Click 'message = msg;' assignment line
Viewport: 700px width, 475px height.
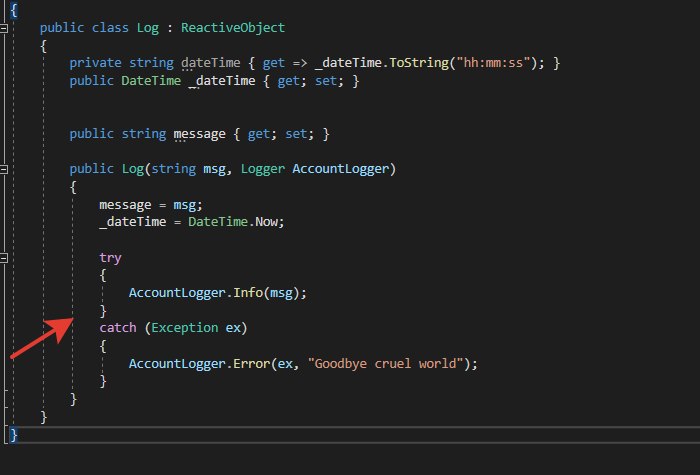tap(151, 205)
